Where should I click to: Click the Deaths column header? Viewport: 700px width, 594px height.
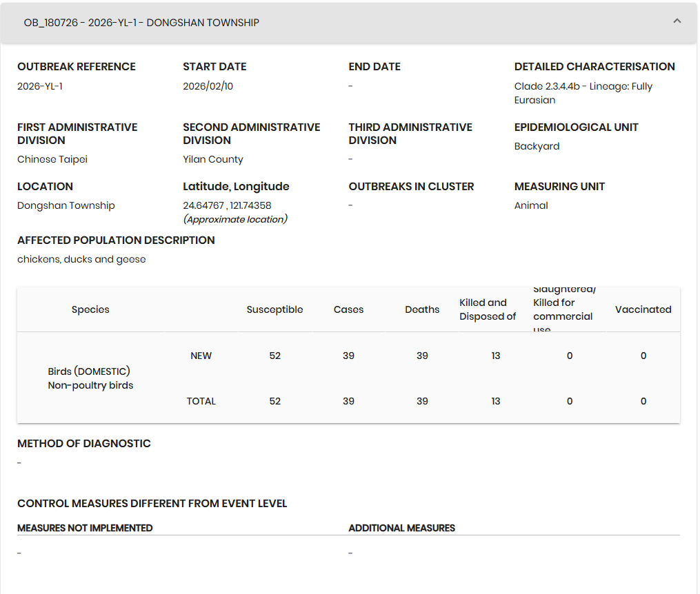422,309
